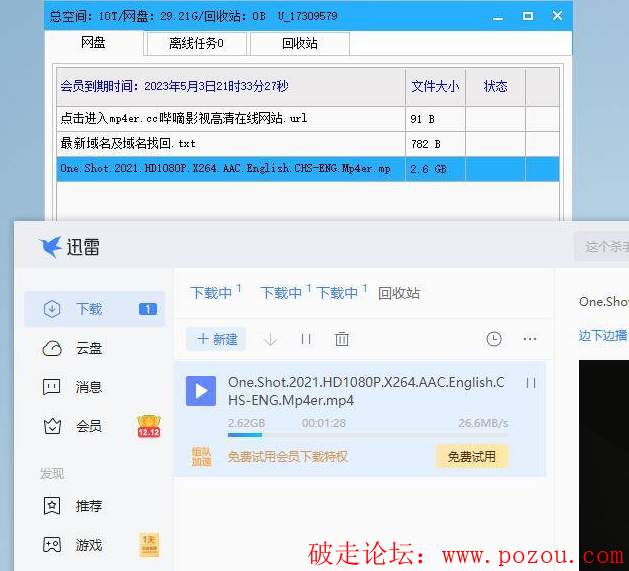Click the video preview thumbnail area

point(604,465)
